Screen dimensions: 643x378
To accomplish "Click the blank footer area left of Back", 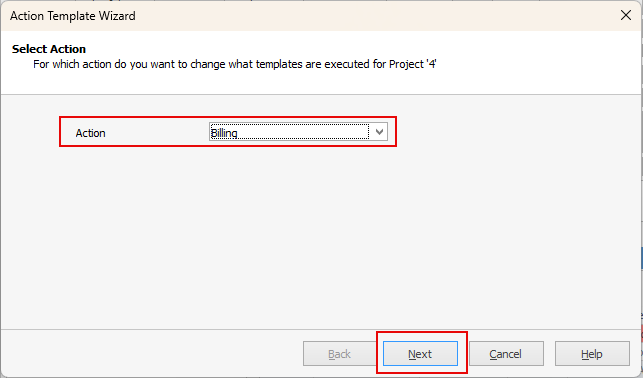I will tap(152, 353).
